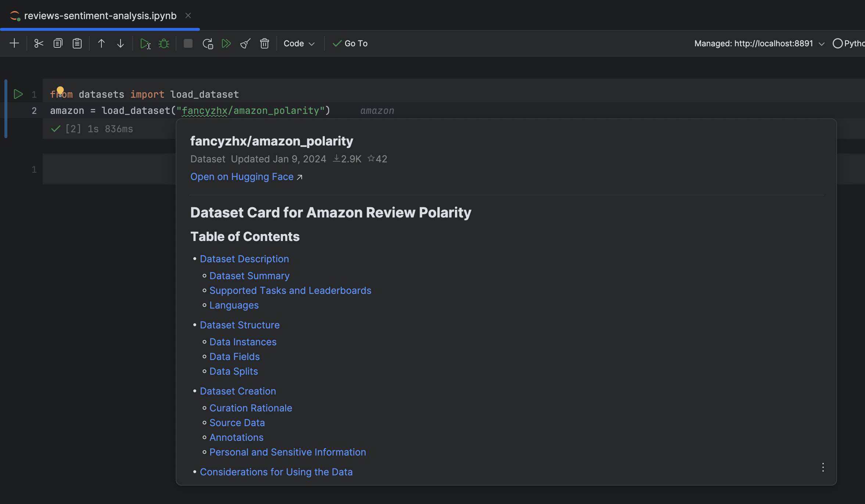This screenshot has width=865, height=504.
Task: Click cell execution status 1s 836ms
Action: coord(92,129)
